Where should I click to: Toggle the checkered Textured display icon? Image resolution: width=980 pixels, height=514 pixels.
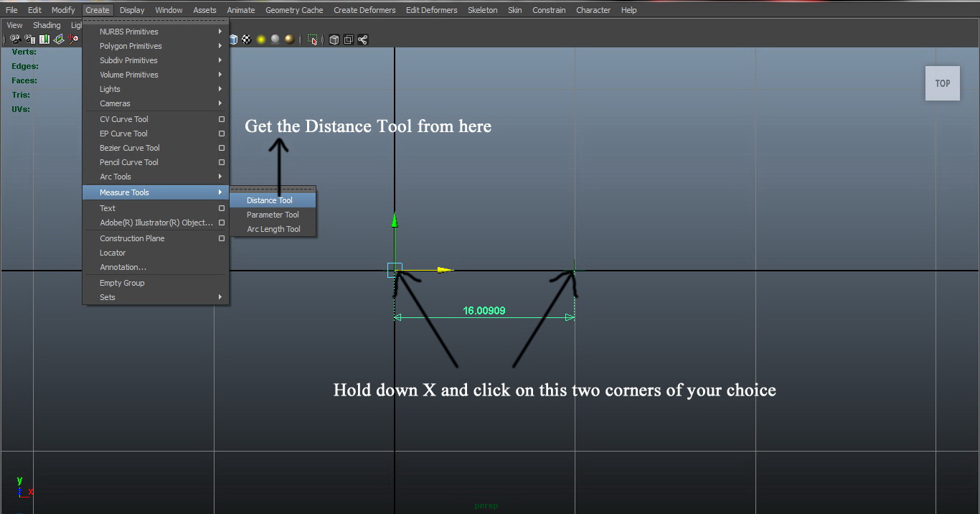pyautogui.click(x=247, y=39)
